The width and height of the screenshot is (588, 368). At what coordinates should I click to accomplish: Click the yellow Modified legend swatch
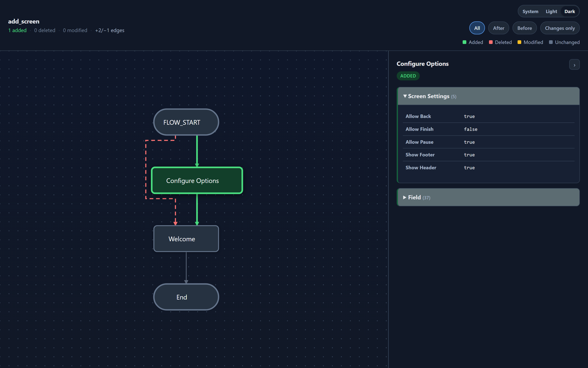519,42
